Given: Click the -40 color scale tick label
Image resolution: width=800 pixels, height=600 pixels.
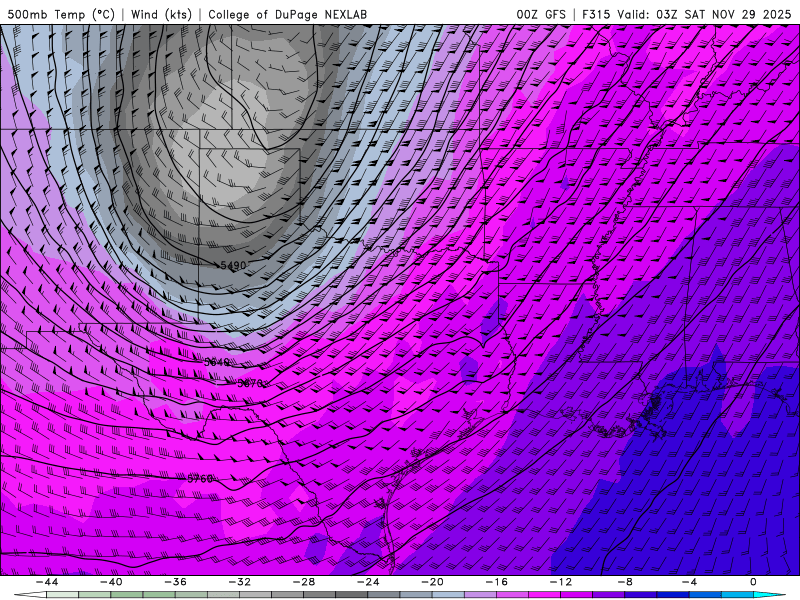Looking at the screenshot, I should click(x=111, y=582).
